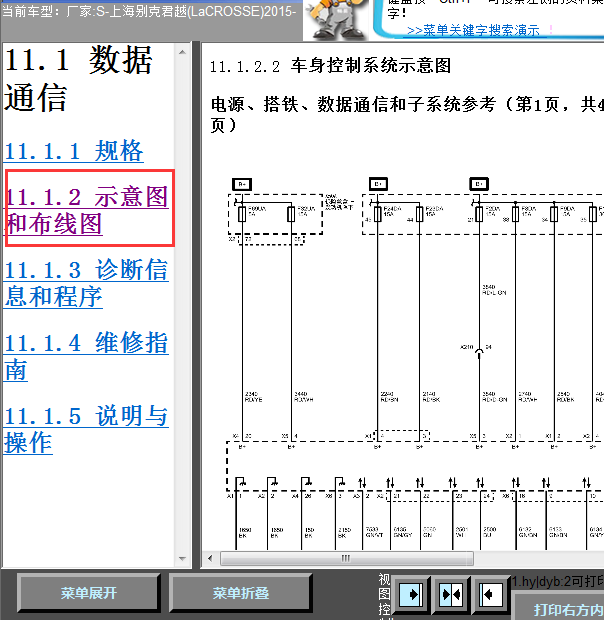Click the 当前车型 vehicle title text
This screenshot has height=620, width=604.
[149, 11]
